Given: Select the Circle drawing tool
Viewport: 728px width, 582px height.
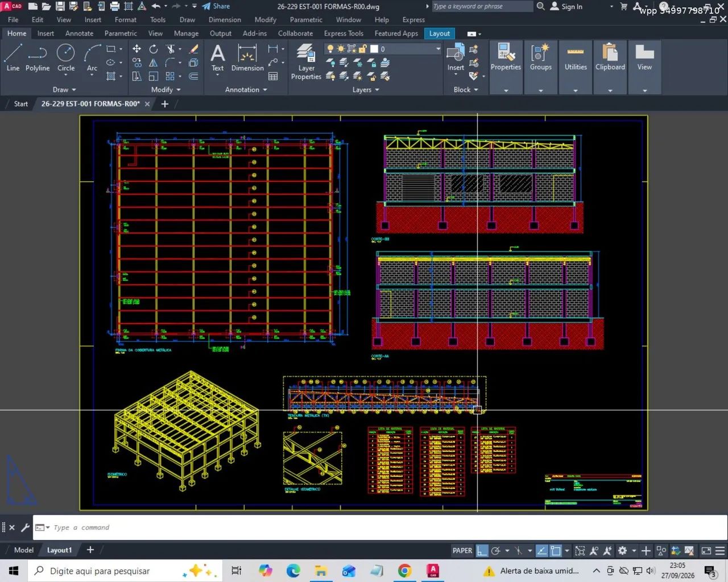Looking at the screenshot, I should 66,57.
